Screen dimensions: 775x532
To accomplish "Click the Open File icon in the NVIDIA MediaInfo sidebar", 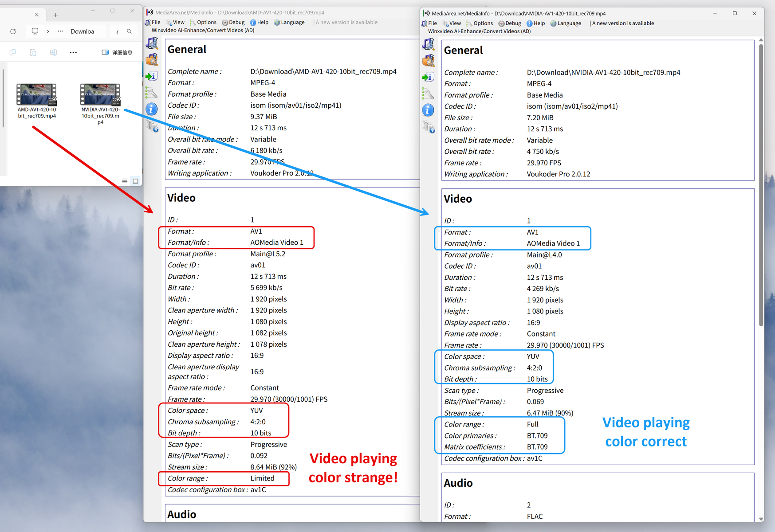I will [x=429, y=44].
